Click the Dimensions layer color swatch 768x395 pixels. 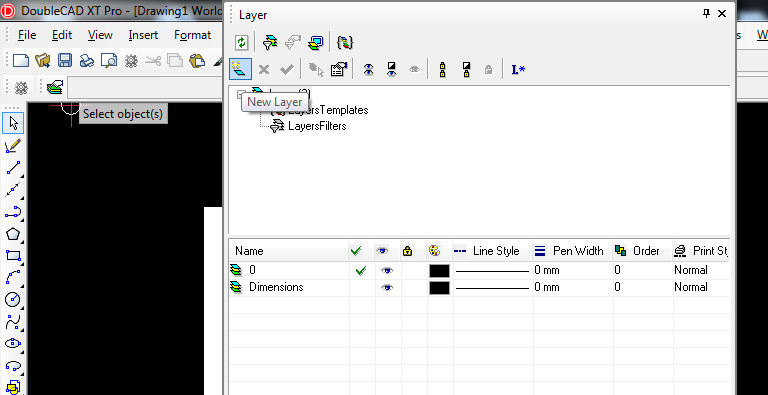(x=439, y=288)
